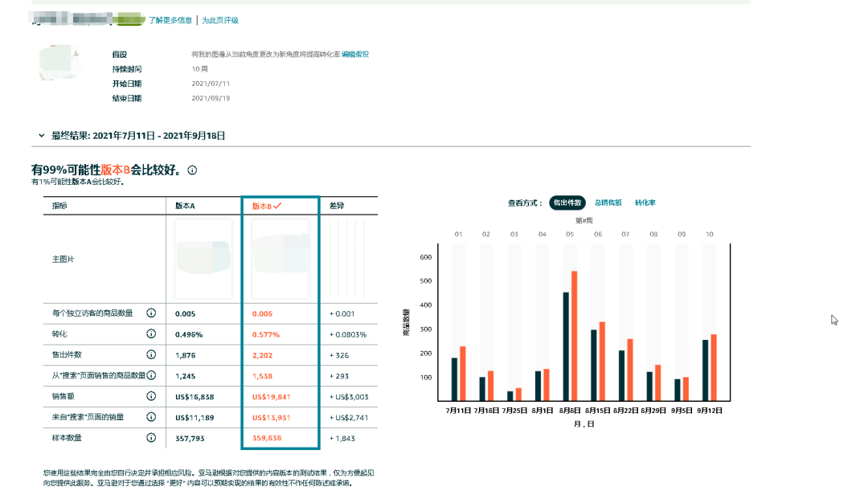The width and height of the screenshot is (868, 495).
Task: Click the 销售额 row info icon
Action: (x=151, y=396)
